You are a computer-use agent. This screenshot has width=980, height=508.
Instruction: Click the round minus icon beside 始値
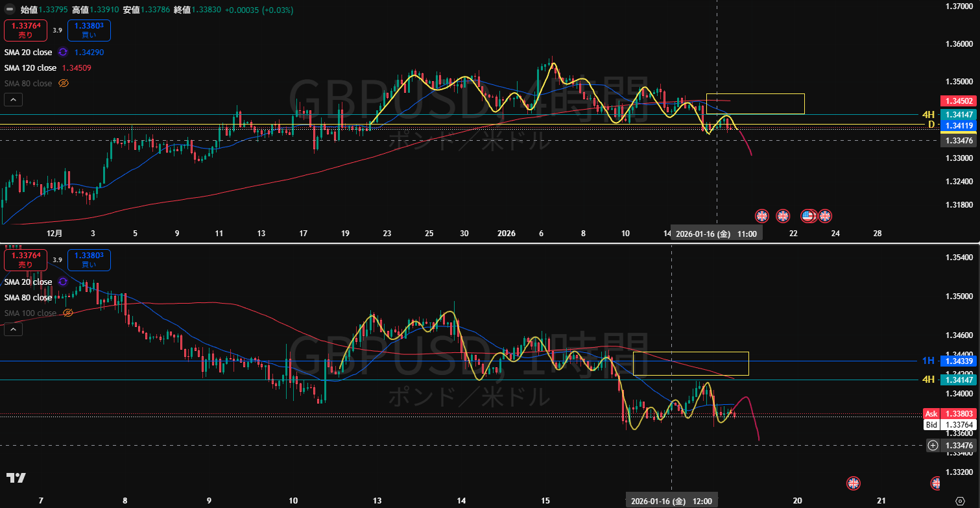(x=10, y=10)
